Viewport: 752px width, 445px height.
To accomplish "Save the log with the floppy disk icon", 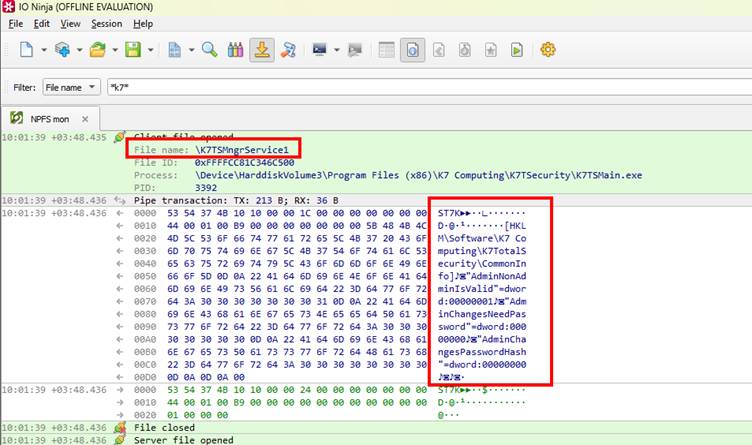I will [133, 50].
